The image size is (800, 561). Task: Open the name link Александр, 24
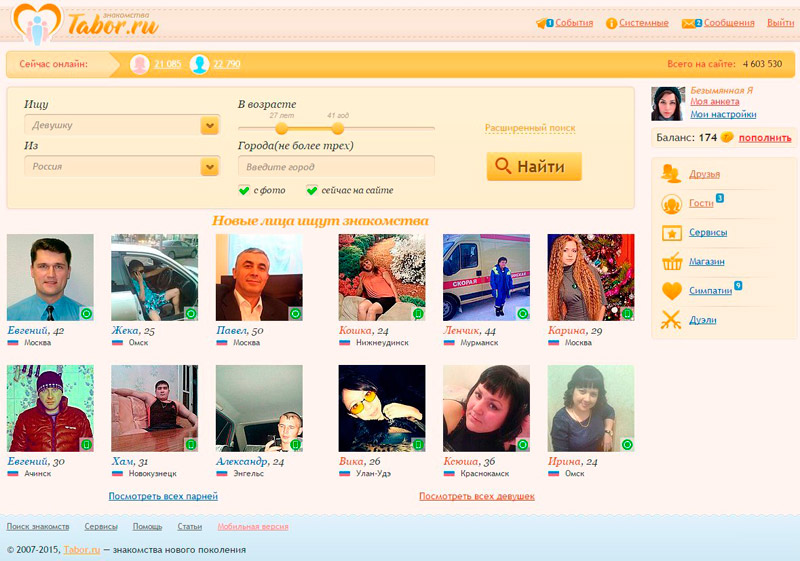coord(250,461)
